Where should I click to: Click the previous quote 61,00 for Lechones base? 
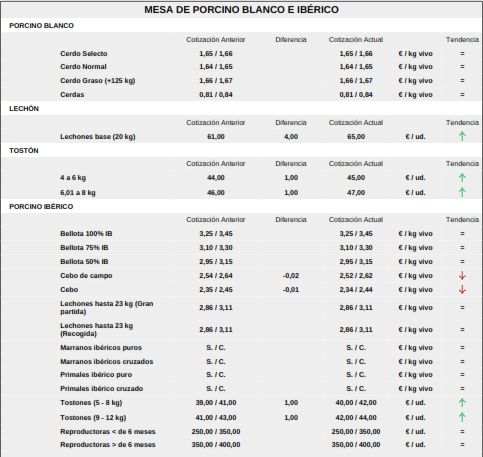click(x=216, y=137)
